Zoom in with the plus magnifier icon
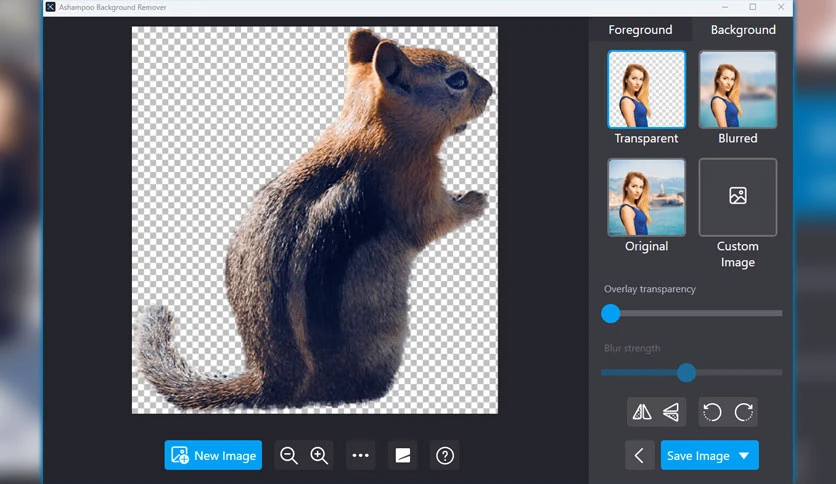 [319, 455]
